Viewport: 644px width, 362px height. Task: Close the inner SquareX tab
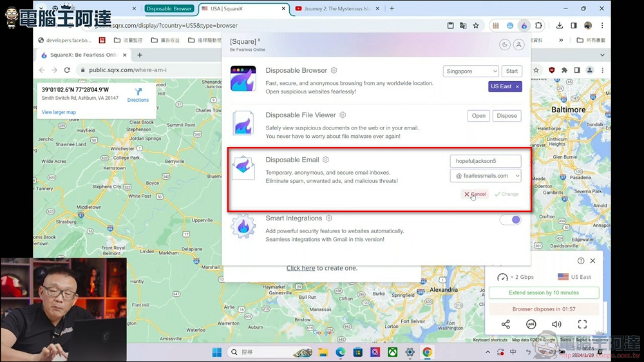point(125,55)
